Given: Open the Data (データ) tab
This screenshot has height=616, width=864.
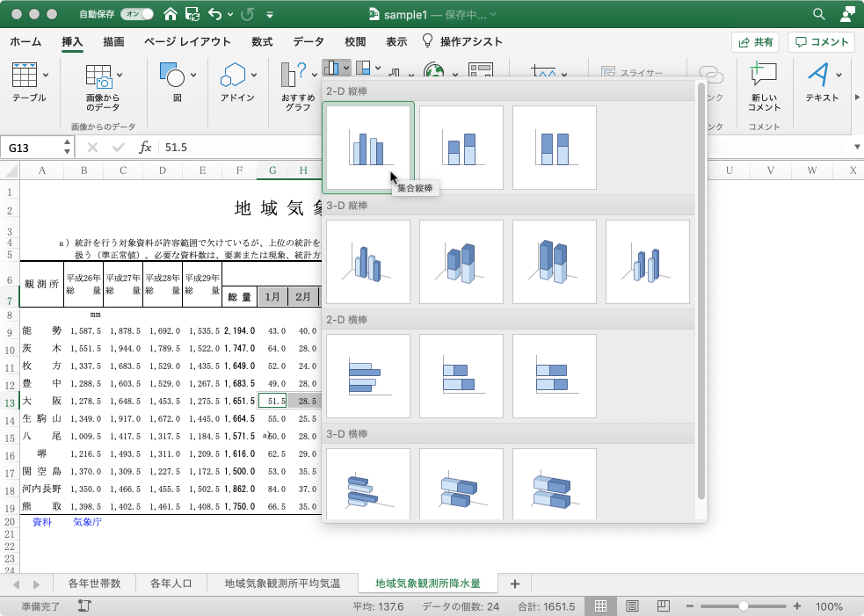Looking at the screenshot, I should point(309,42).
